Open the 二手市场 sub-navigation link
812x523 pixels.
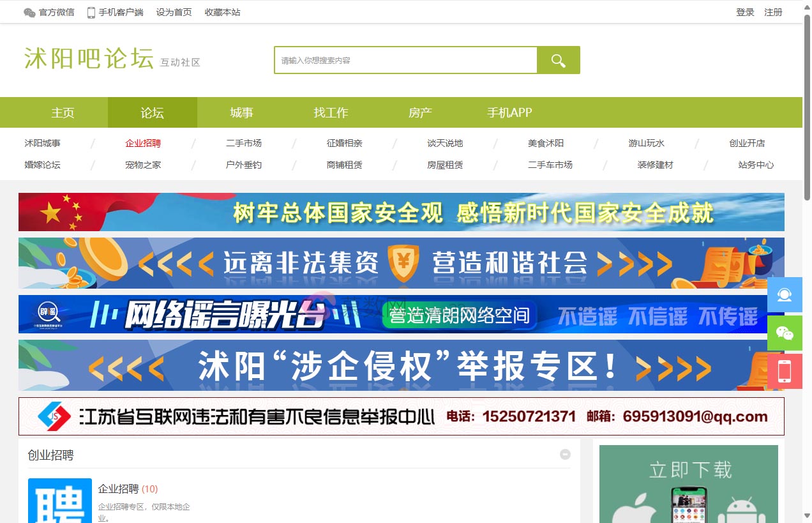[243, 143]
